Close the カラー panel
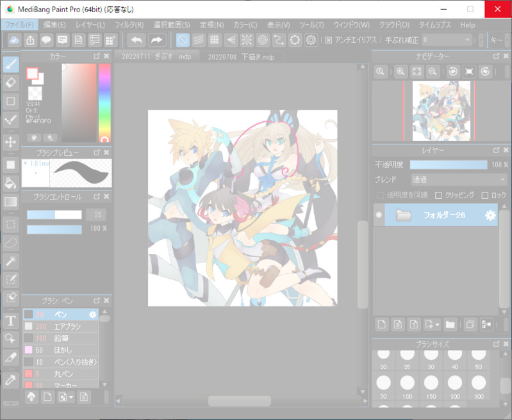Screen dimensions: 512x420 (x=106, y=56)
